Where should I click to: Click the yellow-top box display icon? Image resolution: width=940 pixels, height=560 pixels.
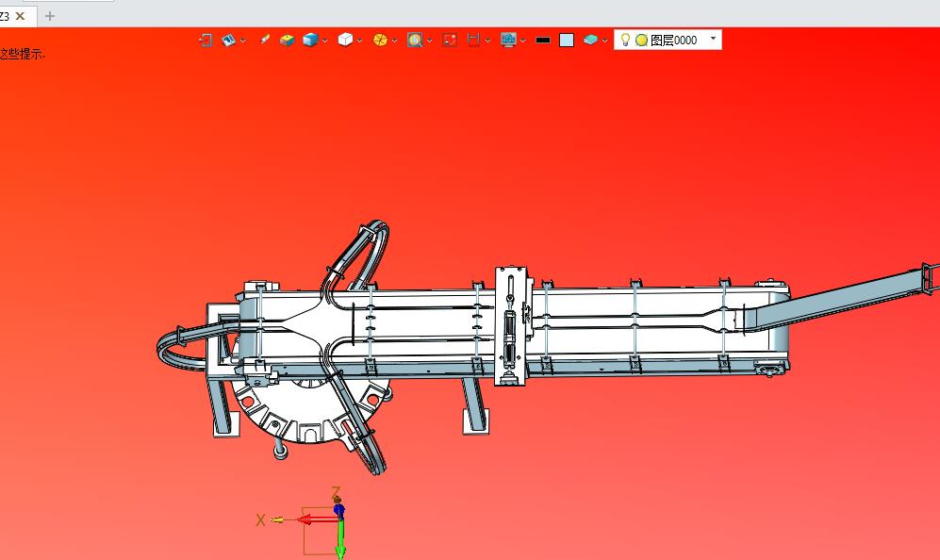pyautogui.click(x=288, y=41)
